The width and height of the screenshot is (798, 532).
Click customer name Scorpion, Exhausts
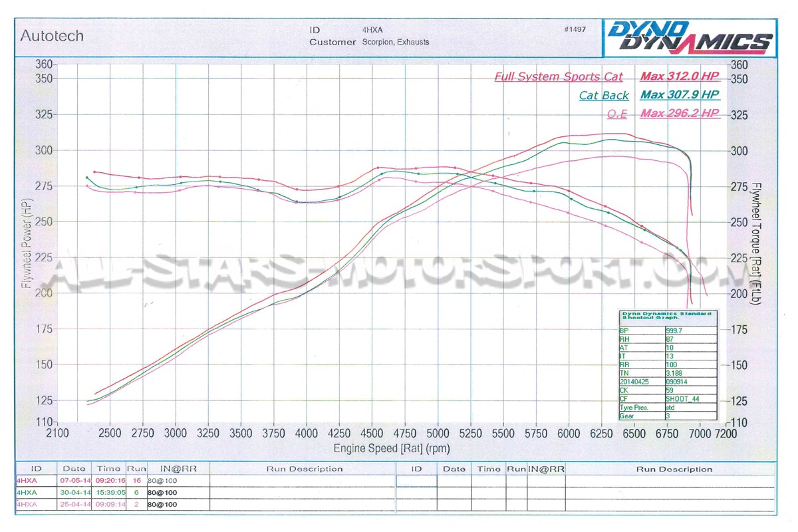396,42
